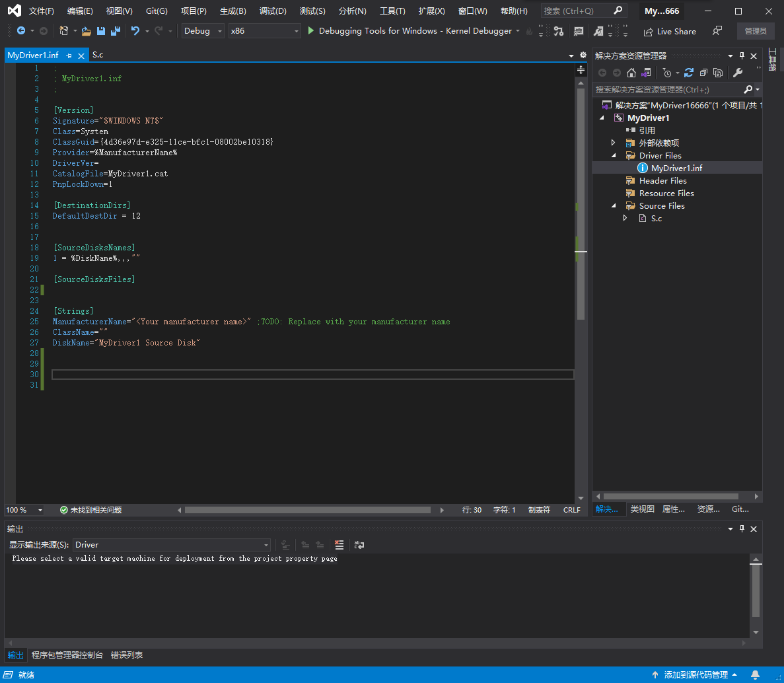Click the 管理员 button
Viewport: 784px width, 683px height.
click(756, 31)
